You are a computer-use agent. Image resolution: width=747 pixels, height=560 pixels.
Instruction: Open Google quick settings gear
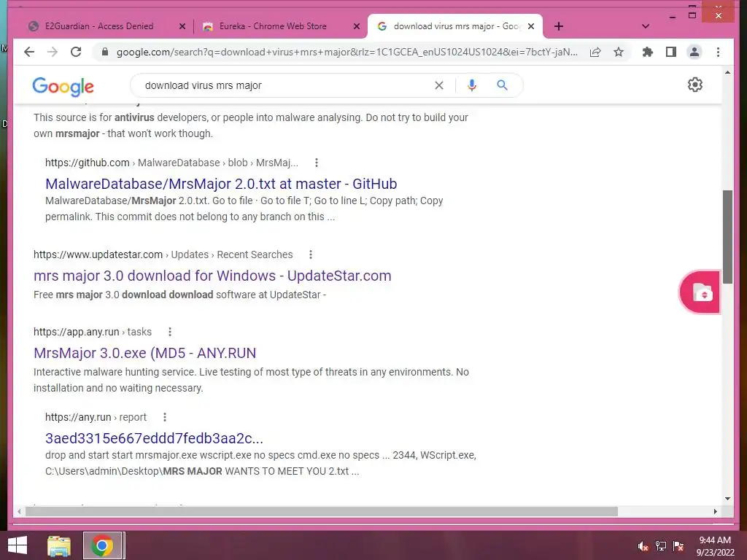pos(695,85)
